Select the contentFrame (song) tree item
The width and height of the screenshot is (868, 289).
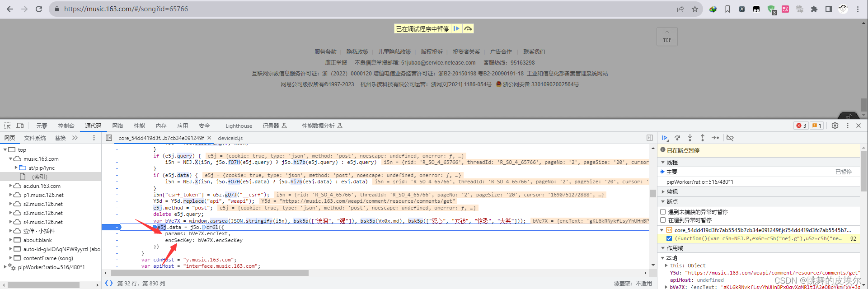point(48,258)
